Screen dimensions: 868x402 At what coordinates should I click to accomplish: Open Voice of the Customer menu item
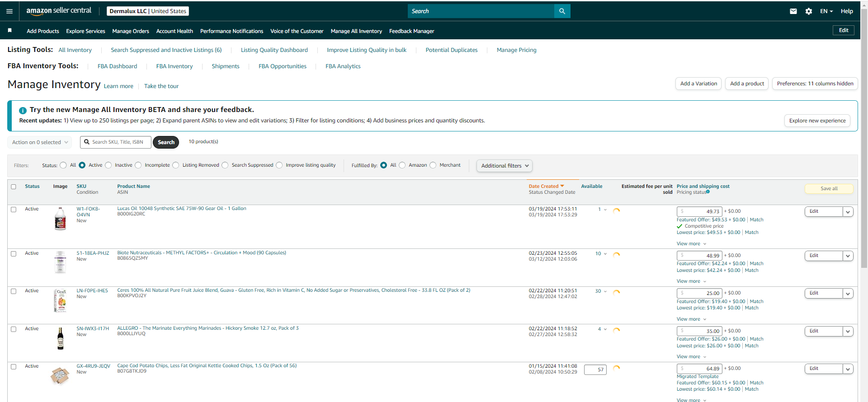pyautogui.click(x=297, y=31)
